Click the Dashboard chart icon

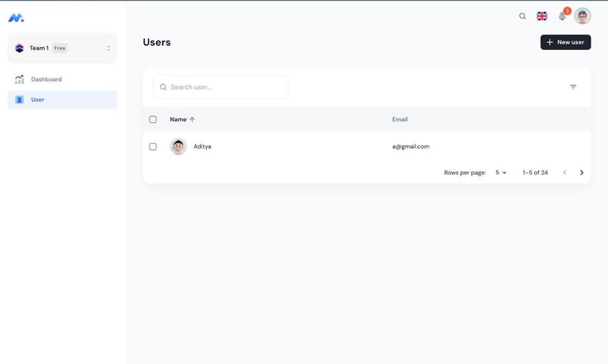point(20,79)
